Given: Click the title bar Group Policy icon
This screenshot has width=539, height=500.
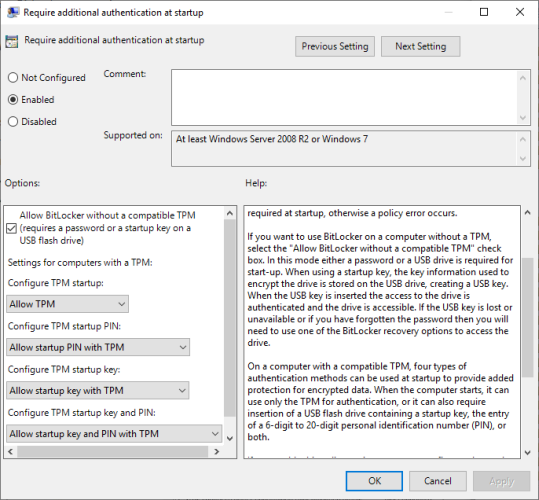Looking at the screenshot, I should (13, 12).
